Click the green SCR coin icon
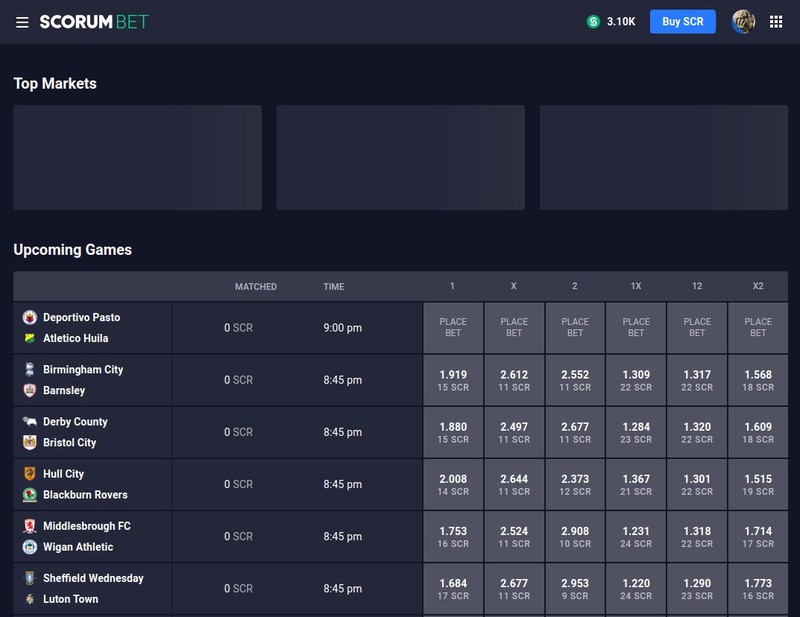 pyautogui.click(x=593, y=21)
